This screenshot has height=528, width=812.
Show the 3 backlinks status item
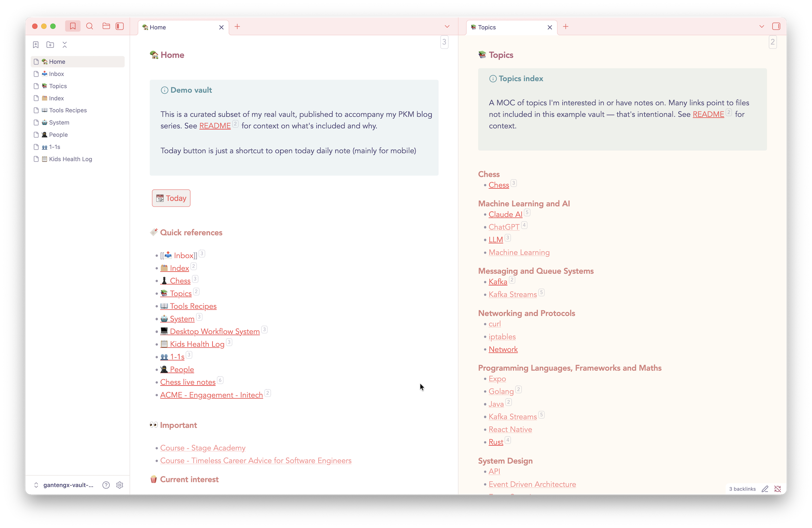[742, 489]
